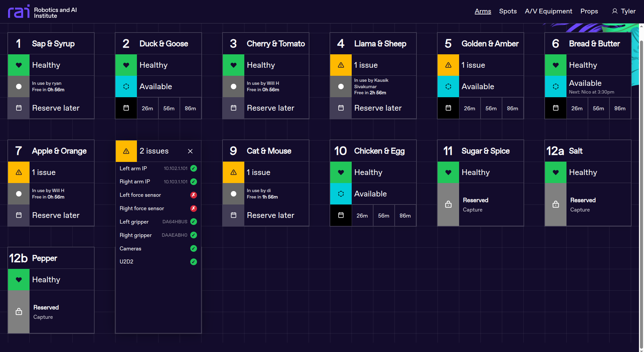The image size is (644, 352).
Task: Go to the Props tab
Action: (x=589, y=11)
